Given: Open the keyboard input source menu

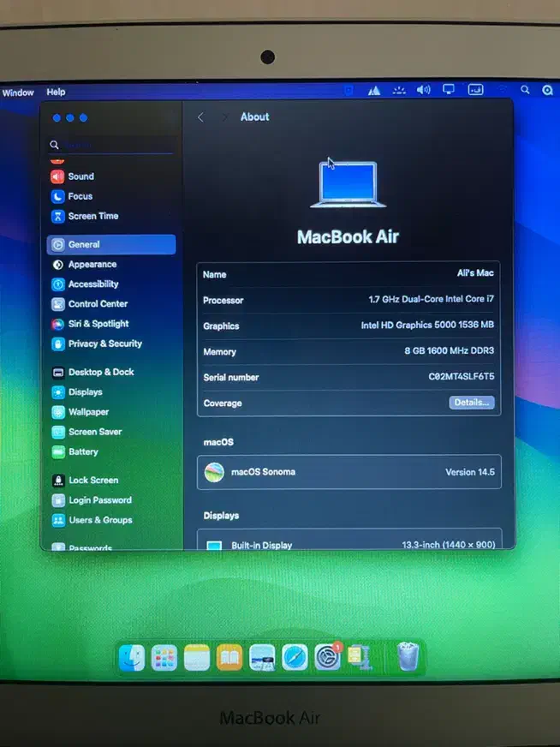Looking at the screenshot, I should (x=476, y=90).
